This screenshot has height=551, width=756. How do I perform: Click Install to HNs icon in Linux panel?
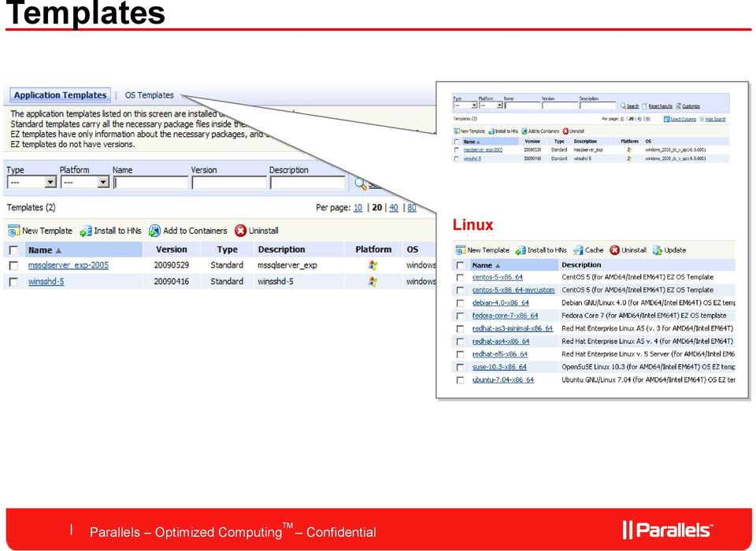[x=521, y=250]
